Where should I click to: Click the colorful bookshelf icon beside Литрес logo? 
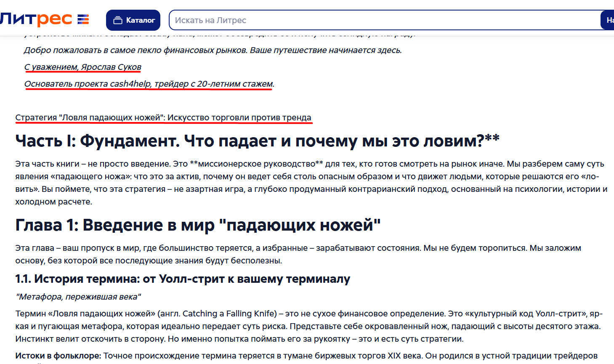[x=82, y=19]
